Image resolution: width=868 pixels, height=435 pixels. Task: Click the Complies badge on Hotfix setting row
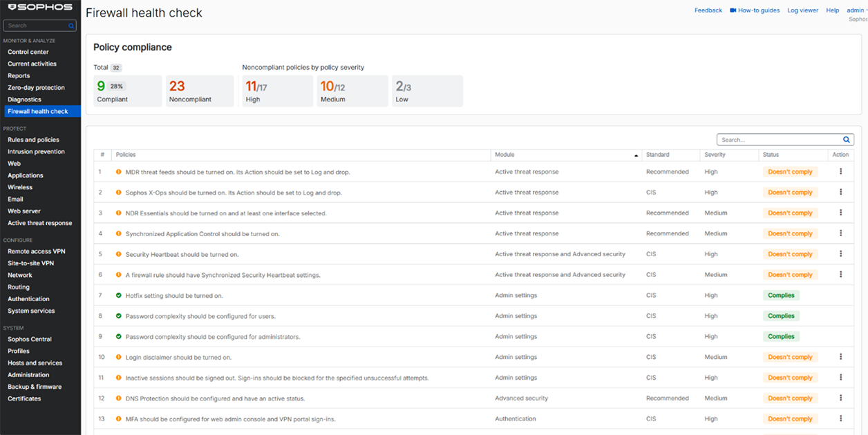click(x=781, y=295)
